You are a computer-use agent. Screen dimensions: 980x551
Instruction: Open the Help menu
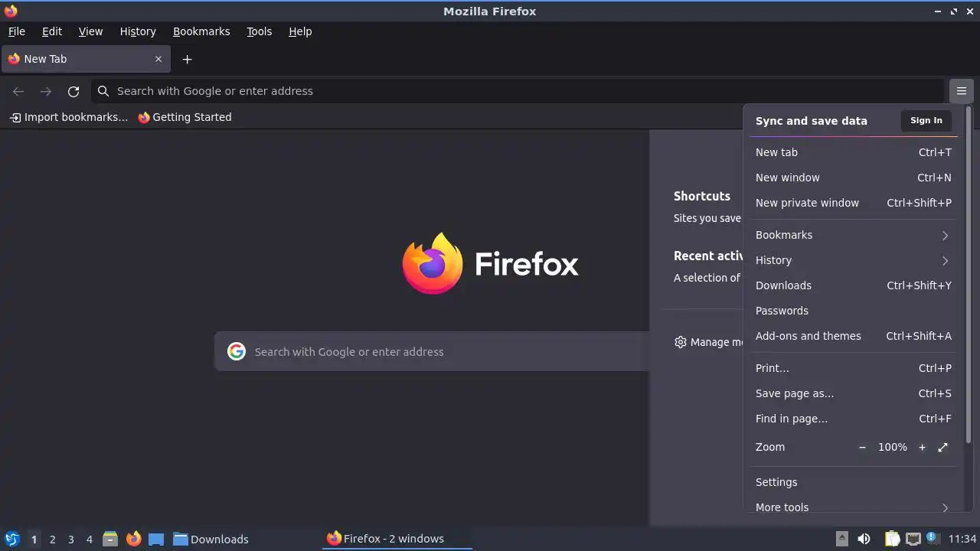pos(300,31)
